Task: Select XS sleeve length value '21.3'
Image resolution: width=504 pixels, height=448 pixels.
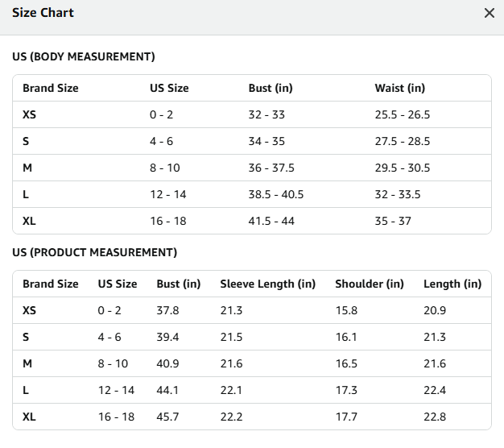Action: click(231, 310)
